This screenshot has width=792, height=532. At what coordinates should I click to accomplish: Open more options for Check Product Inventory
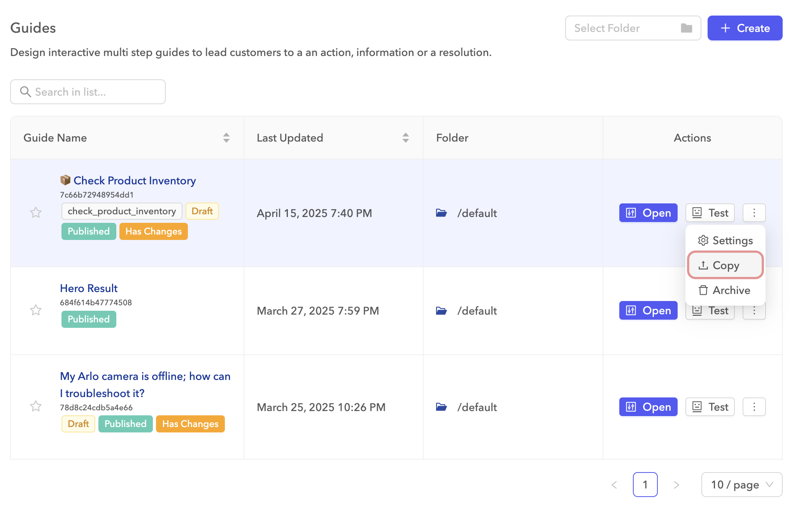point(754,213)
